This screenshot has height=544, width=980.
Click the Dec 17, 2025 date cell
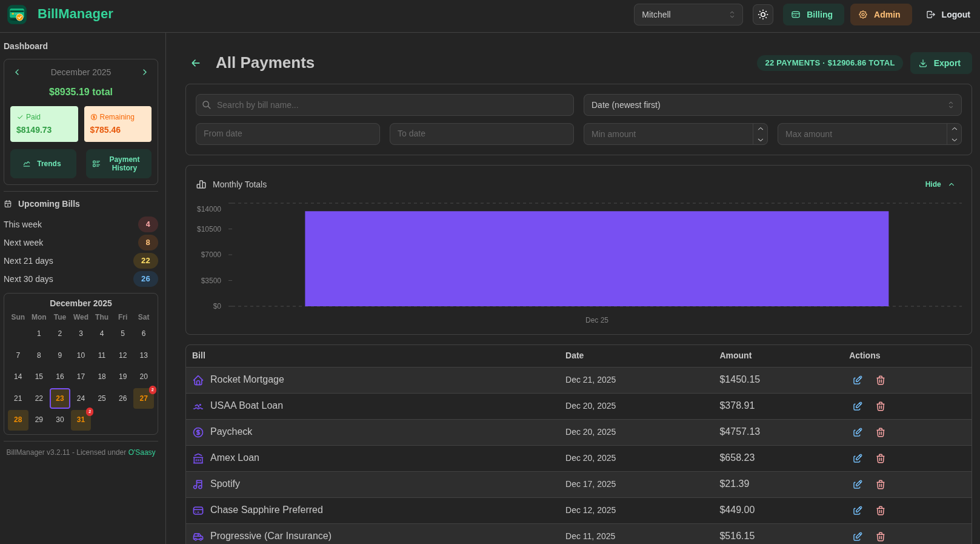(x=590, y=484)
